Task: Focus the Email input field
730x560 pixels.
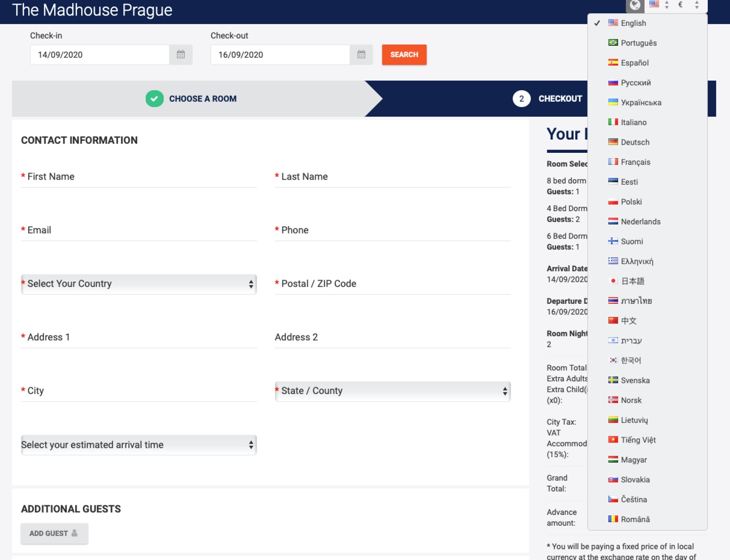Action: [x=139, y=231]
